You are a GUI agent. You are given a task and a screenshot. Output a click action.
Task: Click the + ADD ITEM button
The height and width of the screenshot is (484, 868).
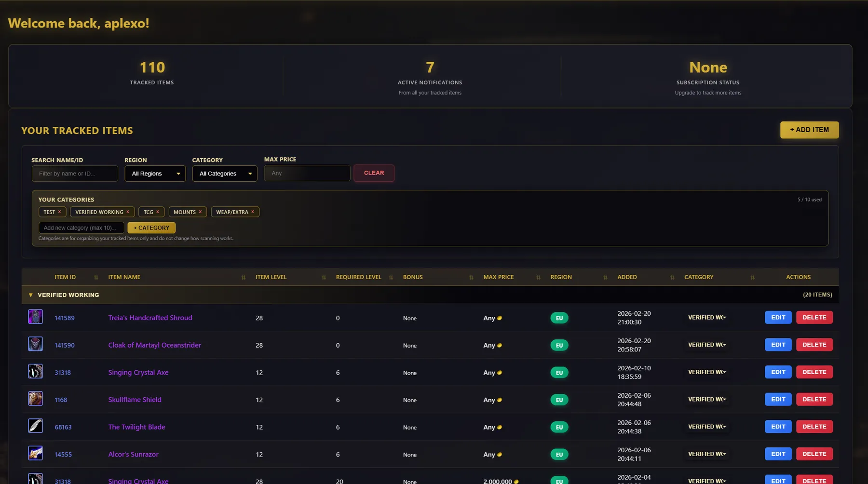click(810, 130)
